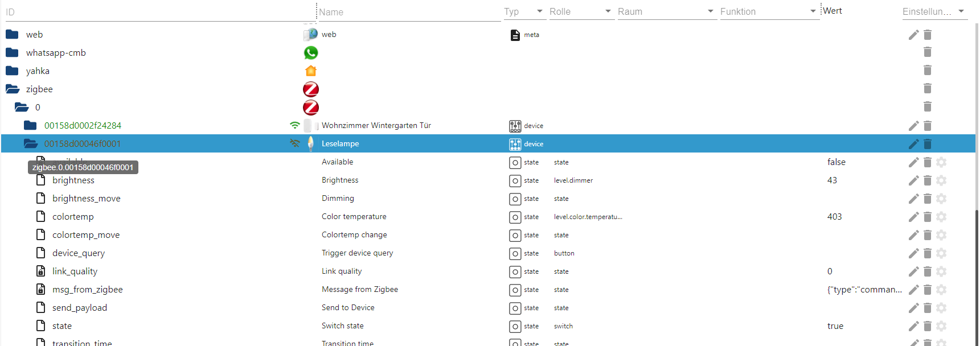Edit the Leselampe device with pencil icon
980x346 pixels.
click(x=913, y=144)
